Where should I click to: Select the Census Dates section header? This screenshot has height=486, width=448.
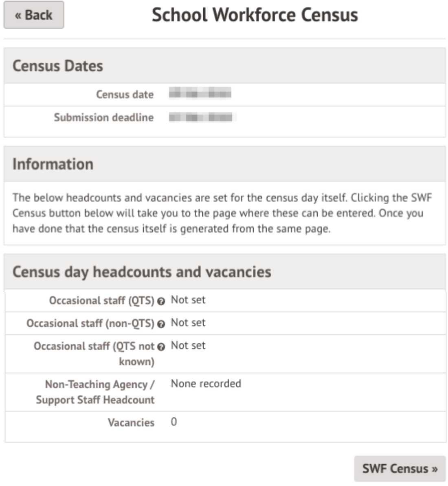pos(57,66)
